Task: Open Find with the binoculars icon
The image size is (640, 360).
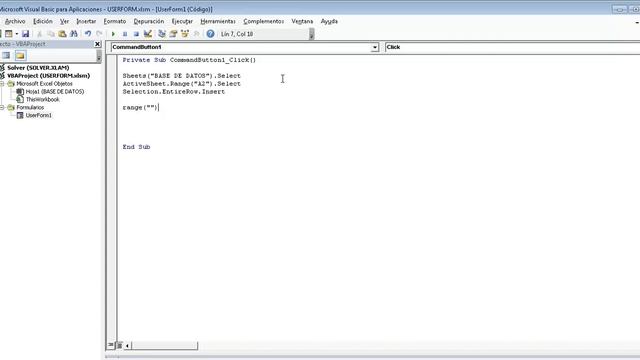Action: point(73,34)
